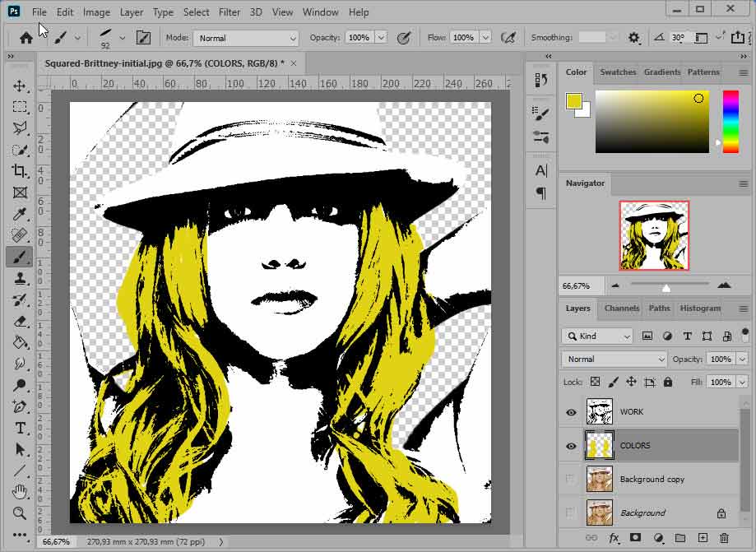Screen dimensions: 756x552
Task: Create a new layer
Action: tap(703, 537)
